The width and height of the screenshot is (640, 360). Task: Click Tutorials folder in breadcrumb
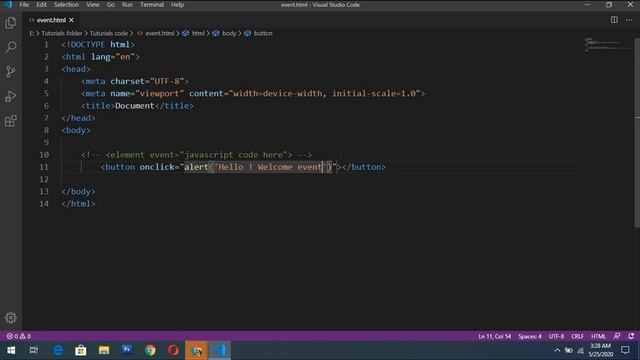(62, 33)
